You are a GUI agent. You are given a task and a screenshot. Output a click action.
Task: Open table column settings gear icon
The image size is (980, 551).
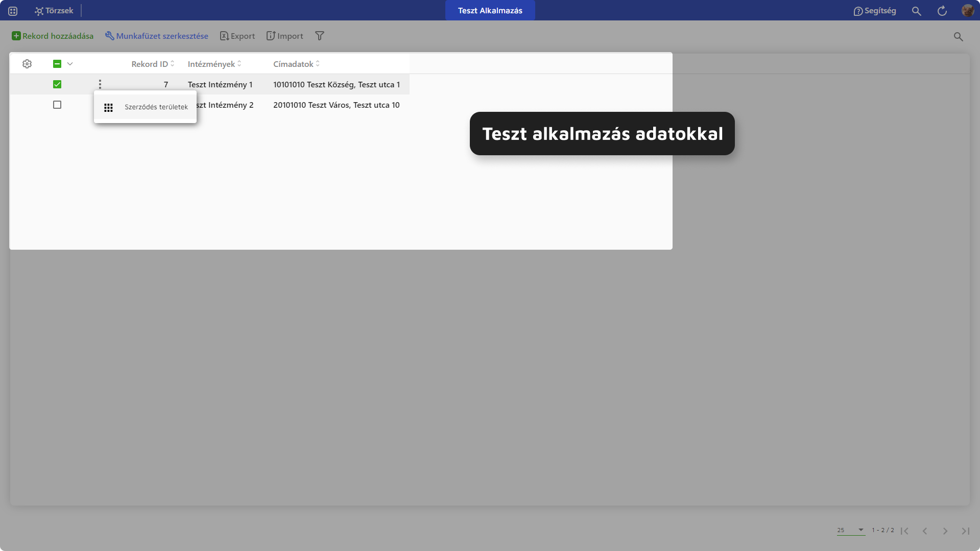click(x=27, y=64)
